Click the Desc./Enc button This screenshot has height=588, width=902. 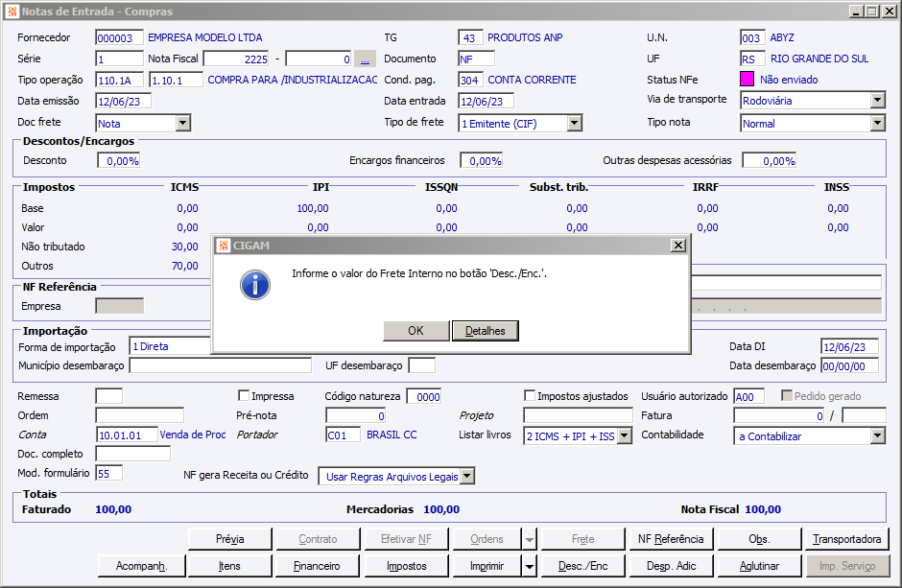[582, 566]
